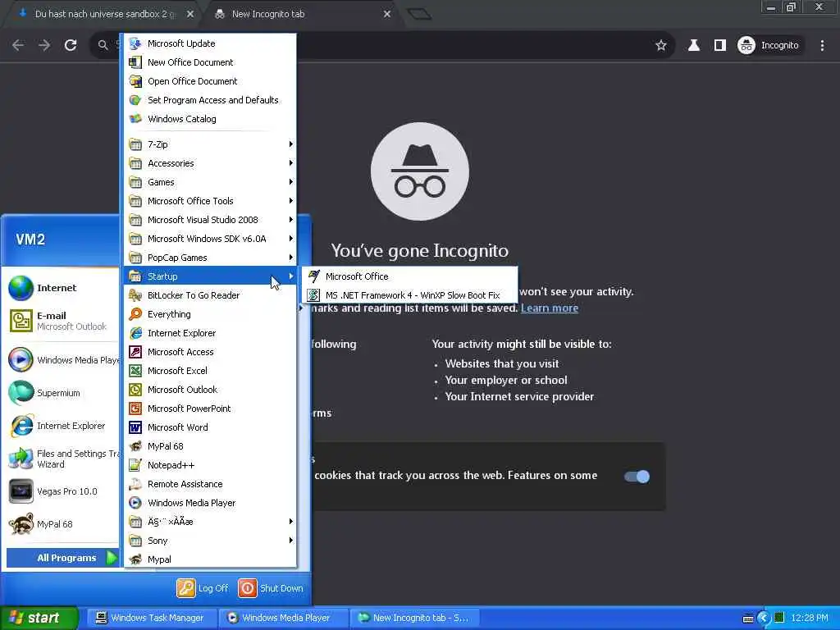840x630 pixels.
Task: Toggle Chrome side panel icon
Action: pos(720,46)
